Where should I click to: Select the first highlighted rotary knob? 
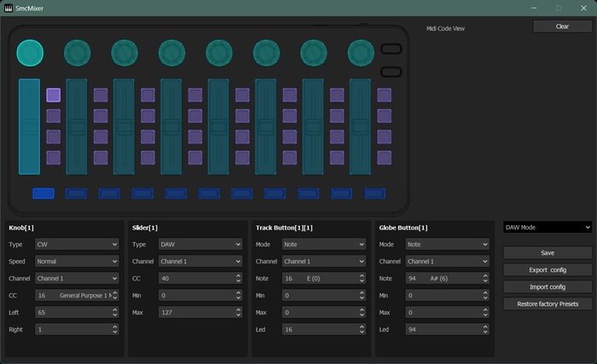pos(30,53)
